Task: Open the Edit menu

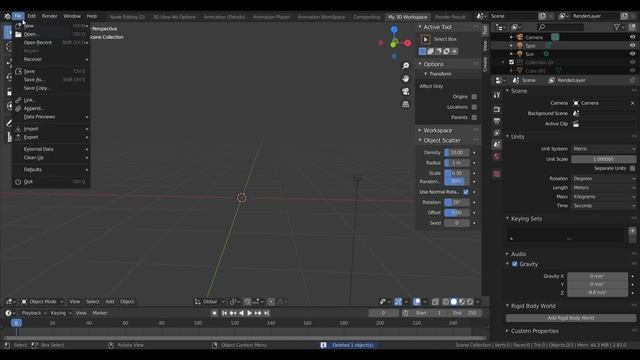Action: tap(31, 16)
